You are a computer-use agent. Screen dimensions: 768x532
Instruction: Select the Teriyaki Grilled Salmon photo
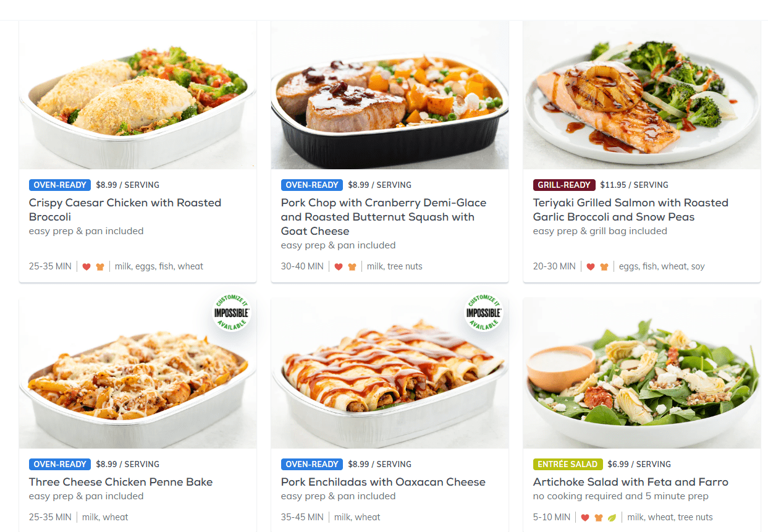point(642,95)
